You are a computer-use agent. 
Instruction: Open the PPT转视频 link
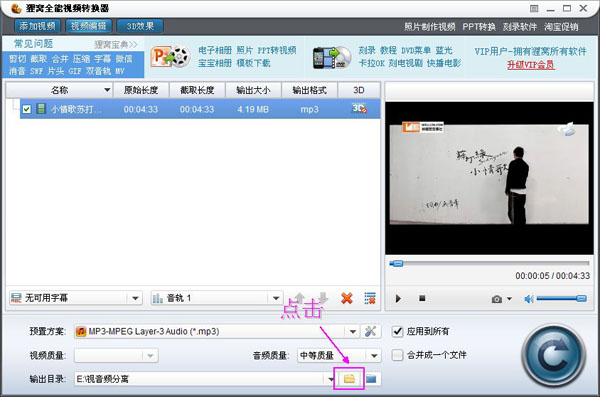point(277,50)
